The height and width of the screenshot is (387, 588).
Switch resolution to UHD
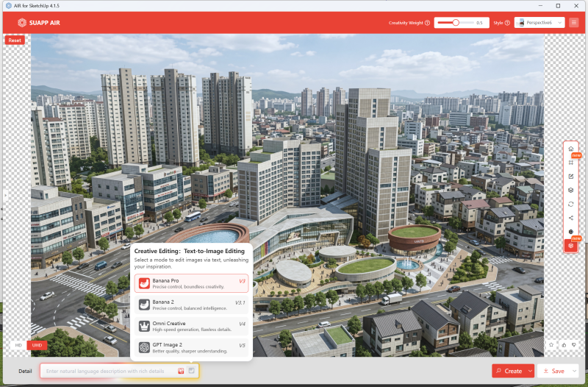pyautogui.click(x=37, y=345)
